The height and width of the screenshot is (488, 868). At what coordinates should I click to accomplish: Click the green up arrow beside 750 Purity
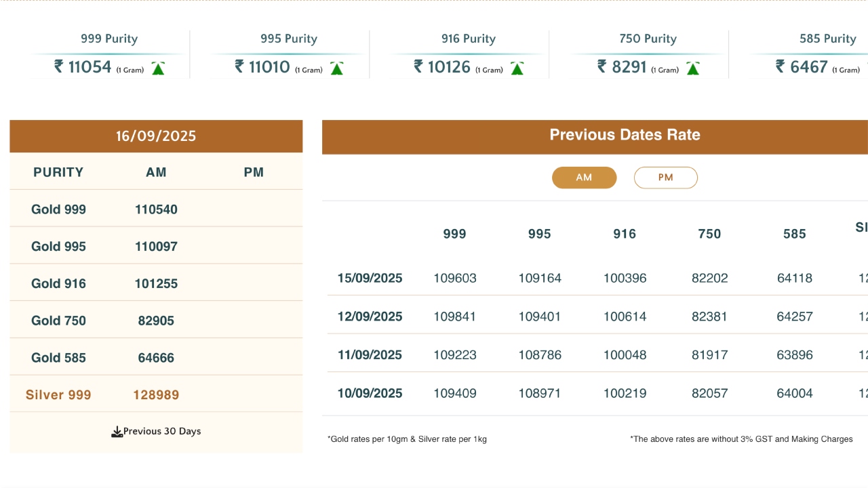pyautogui.click(x=692, y=68)
